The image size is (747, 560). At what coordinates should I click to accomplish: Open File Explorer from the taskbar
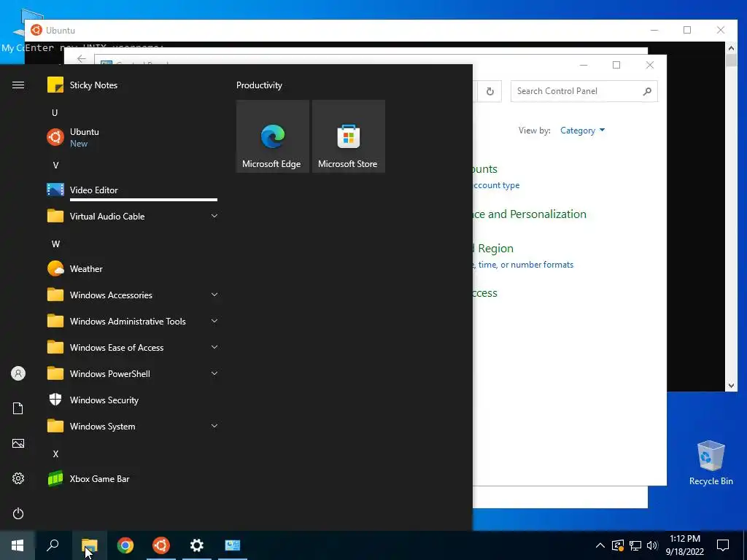pyautogui.click(x=89, y=545)
